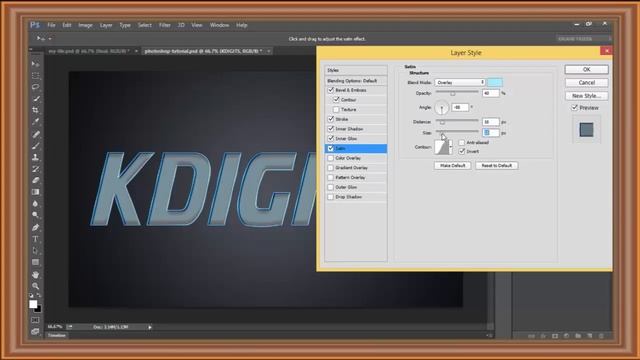Image resolution: width=640 pixels, height=360 pixels.
Task: Uncheck Bevel & Emboss style
Action: (331, 90)
